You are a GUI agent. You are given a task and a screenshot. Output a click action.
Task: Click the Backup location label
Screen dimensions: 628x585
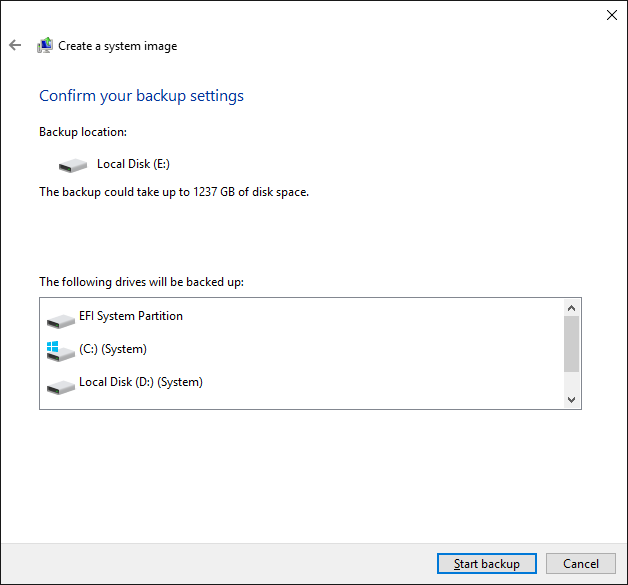pyautogui.click(x=83, y=132)
